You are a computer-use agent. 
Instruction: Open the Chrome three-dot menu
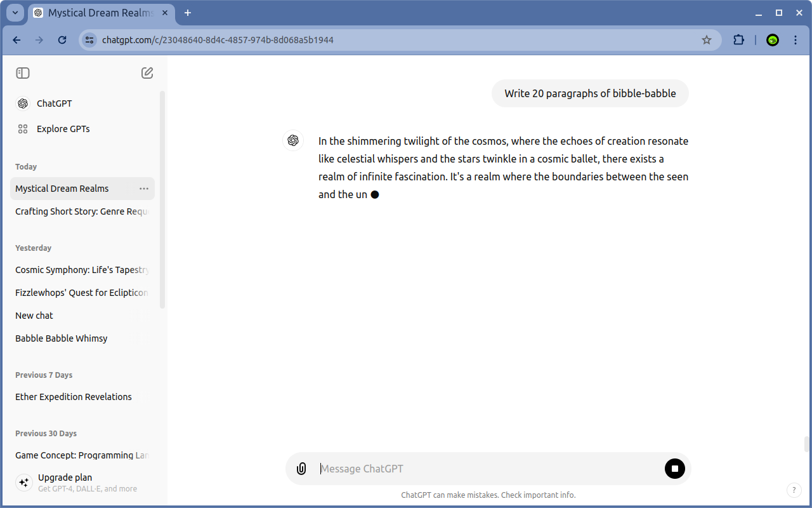click(x=796, y=40)
